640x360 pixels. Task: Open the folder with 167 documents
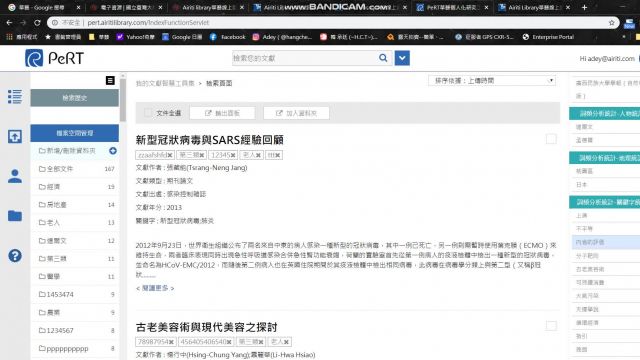coord(76,169)
